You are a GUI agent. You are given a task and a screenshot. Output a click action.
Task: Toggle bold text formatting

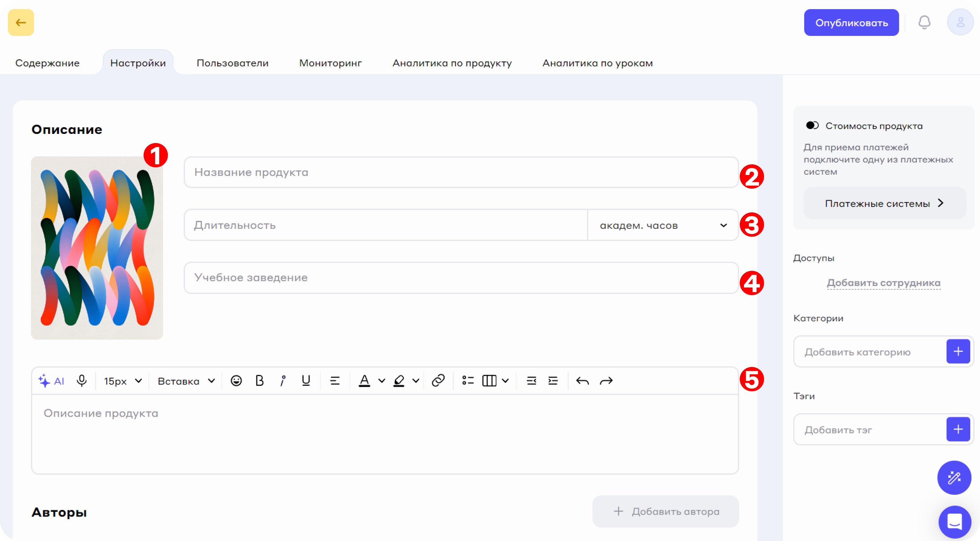(x=259, y=380)
